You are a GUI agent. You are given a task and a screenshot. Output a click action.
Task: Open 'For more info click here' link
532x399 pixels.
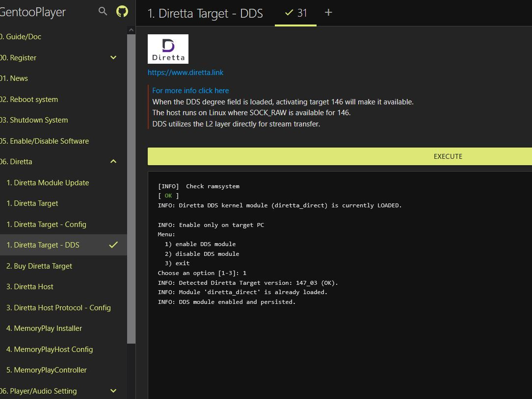click(190, 91)
